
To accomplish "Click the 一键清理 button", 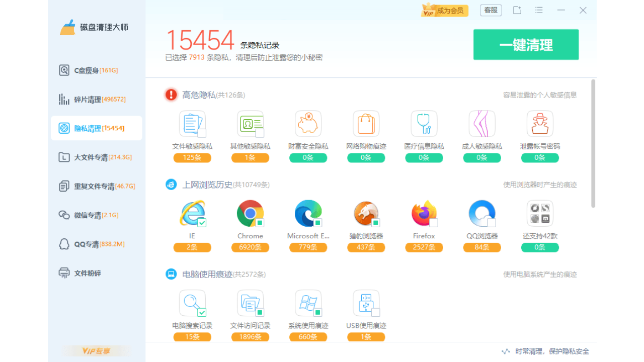I will (526, 45).
